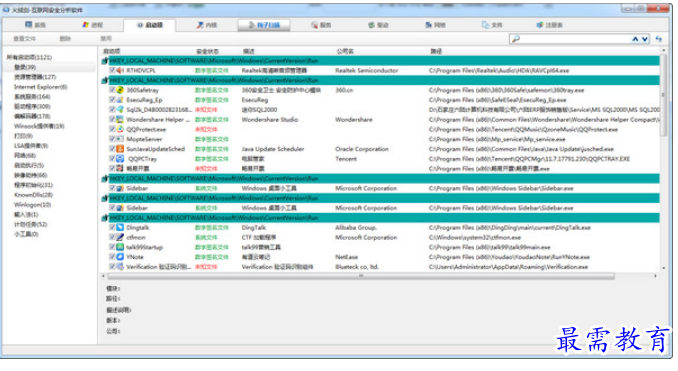Uncheck the ctfmon checkbox
The height and width of the screenshot is (371, 678).
(x=112, y=237)
